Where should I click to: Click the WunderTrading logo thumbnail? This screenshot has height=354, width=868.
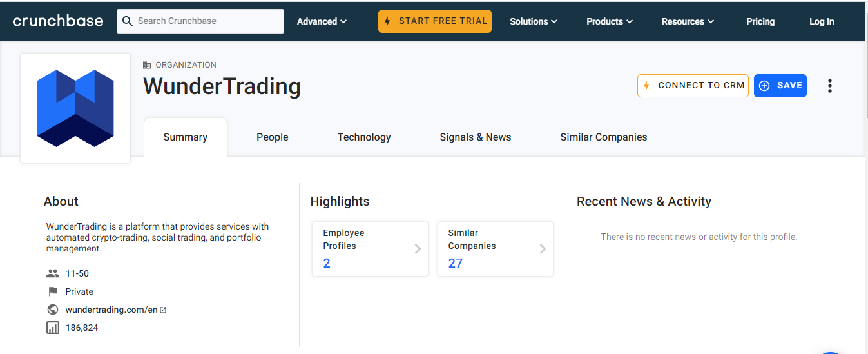click(x=75, y=108)
